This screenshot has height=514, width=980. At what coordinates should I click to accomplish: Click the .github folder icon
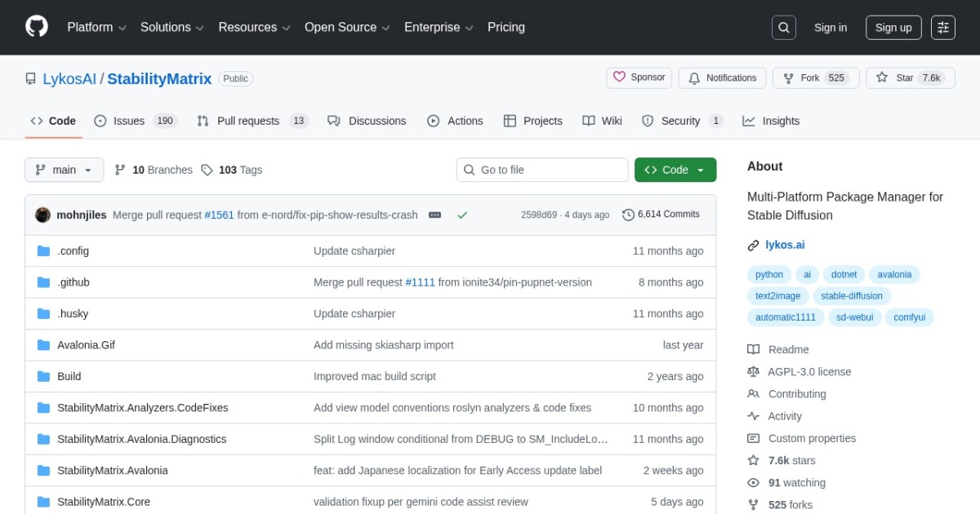[43, 281]
